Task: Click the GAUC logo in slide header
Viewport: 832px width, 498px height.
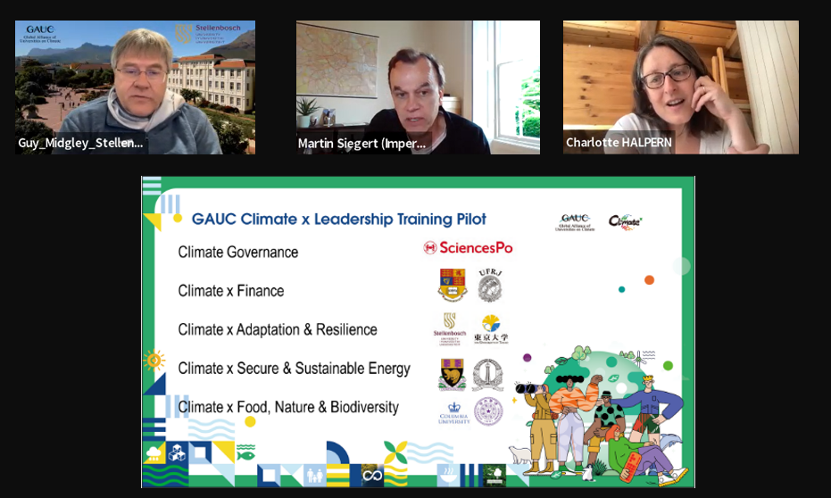Action: [574, 222]
